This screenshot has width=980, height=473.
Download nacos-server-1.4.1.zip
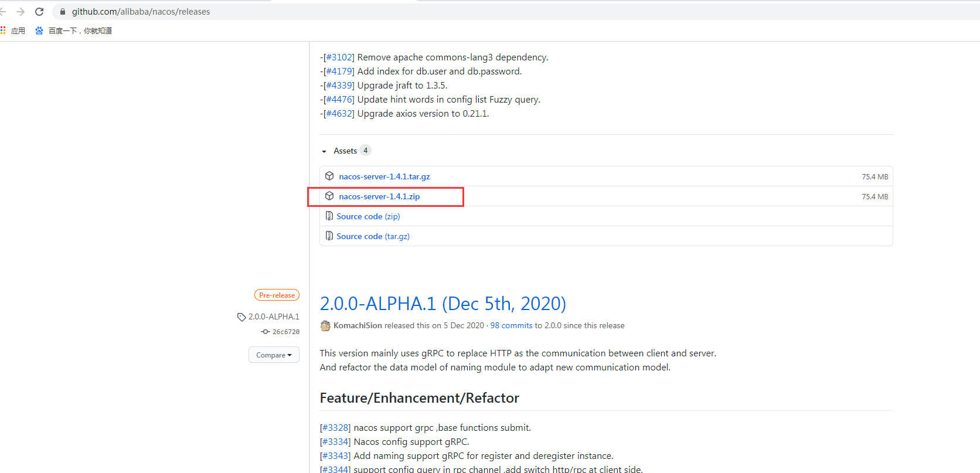(x=379, y=196)
